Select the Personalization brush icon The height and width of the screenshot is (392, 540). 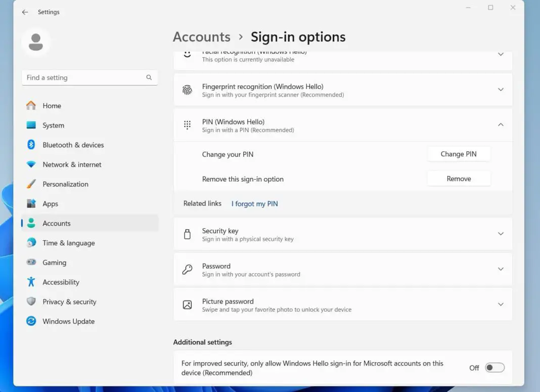pos(31,184)
